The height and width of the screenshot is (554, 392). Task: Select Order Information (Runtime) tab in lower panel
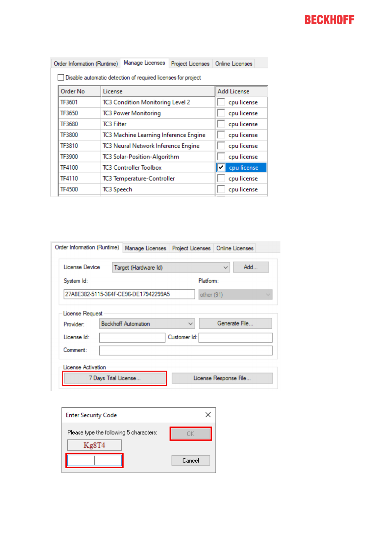coord(87,247)
